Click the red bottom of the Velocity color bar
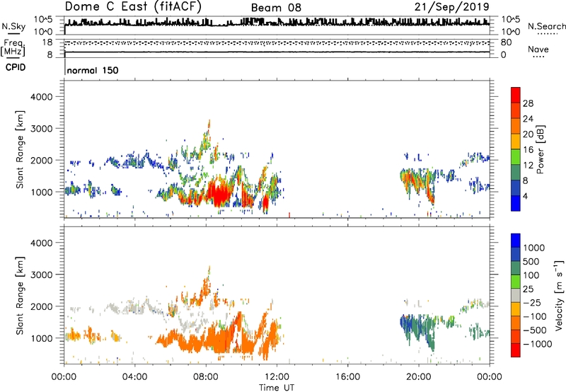This screenshot has height=392, width=566. click(x=516, y=351)
